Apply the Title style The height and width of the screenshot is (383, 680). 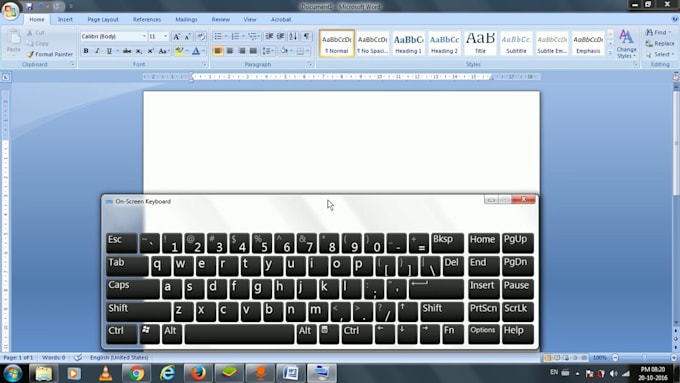(x=480, y=43)
